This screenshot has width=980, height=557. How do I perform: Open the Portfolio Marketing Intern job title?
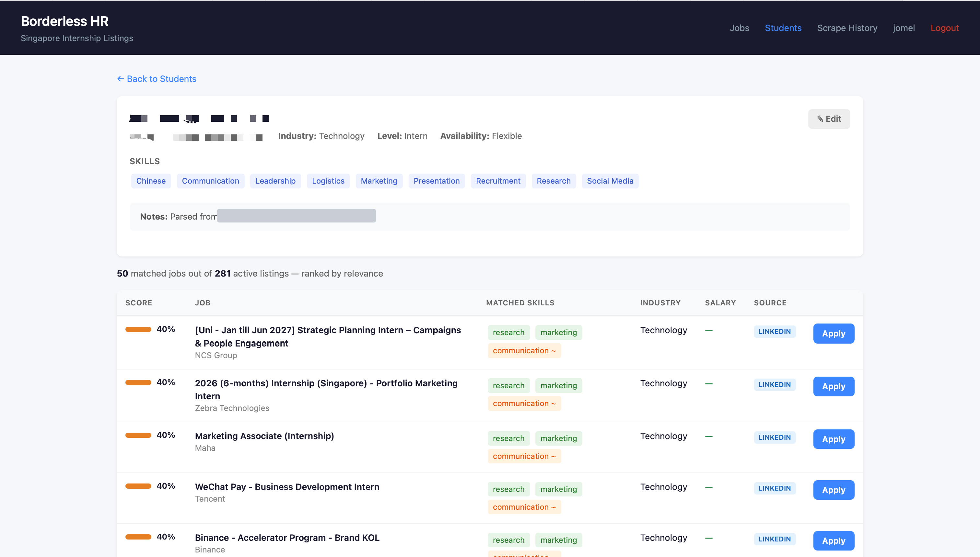[326, 390]
